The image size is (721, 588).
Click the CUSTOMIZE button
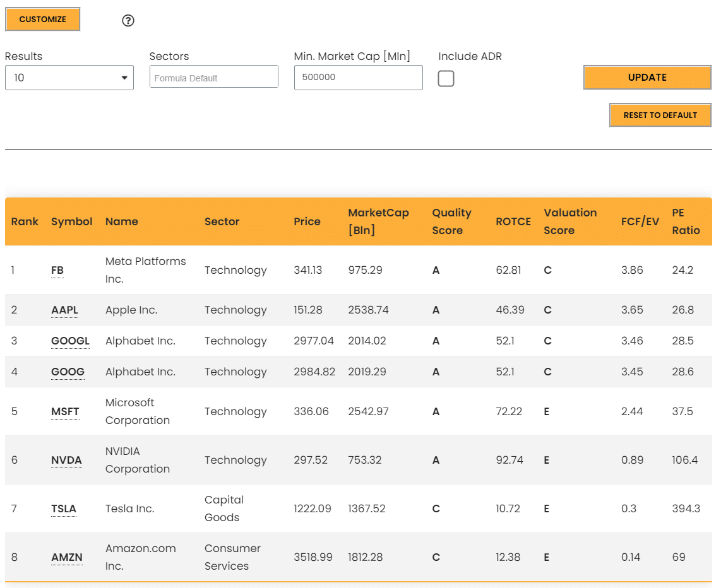(43, 20)
